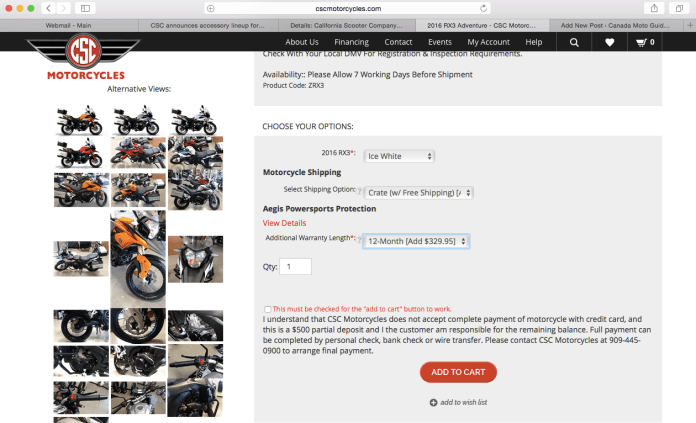Open the My Account menu item
Image resolution: width=696 pixels, height=423 pixels.
tap(488, 42)
